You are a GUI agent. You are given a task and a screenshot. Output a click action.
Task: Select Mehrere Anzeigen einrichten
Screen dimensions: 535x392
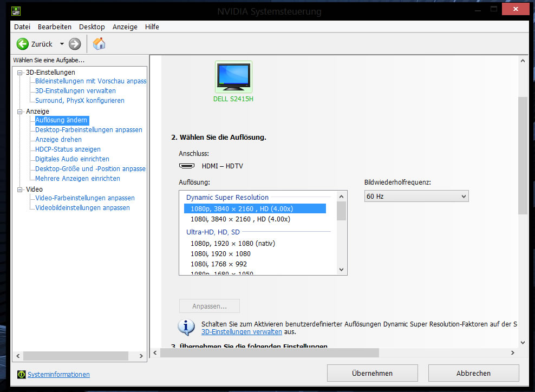pyautogui.click(x=78, y=179)
